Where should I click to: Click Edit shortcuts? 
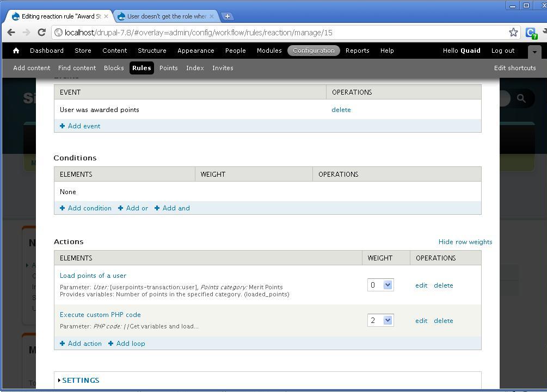(515, 68)
